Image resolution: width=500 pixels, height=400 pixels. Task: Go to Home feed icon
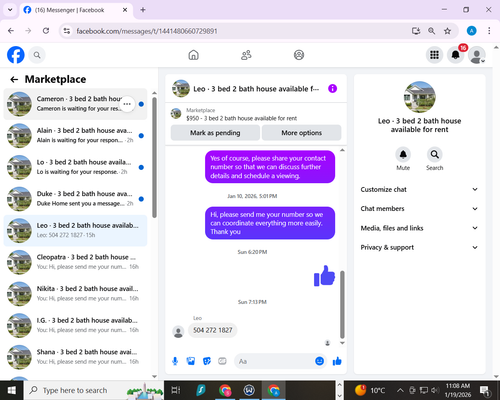pos(193,55)
